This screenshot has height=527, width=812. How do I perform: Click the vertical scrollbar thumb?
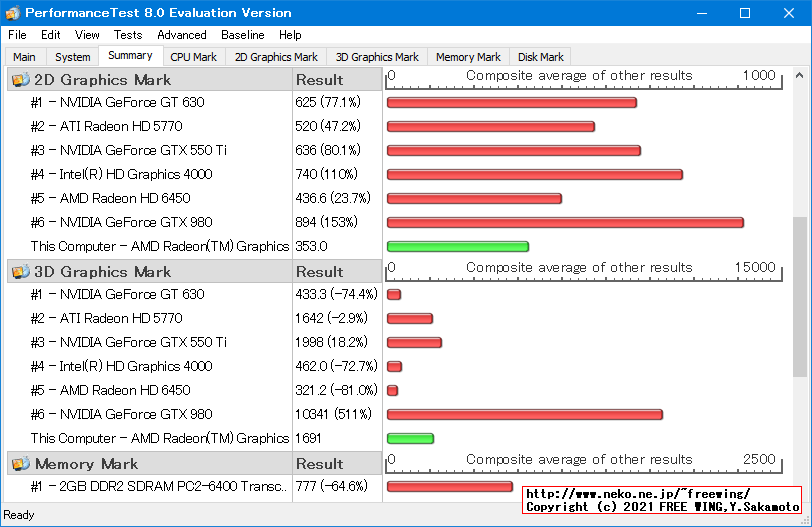point(800,297)
